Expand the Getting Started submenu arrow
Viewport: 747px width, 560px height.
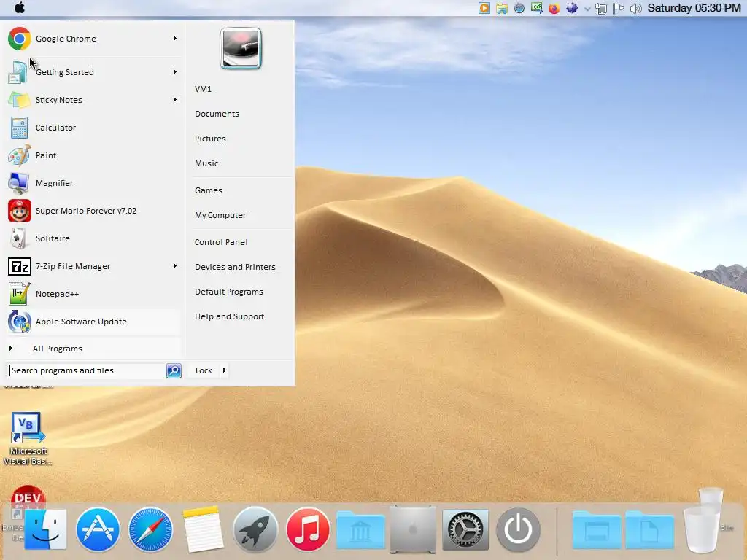175,72
